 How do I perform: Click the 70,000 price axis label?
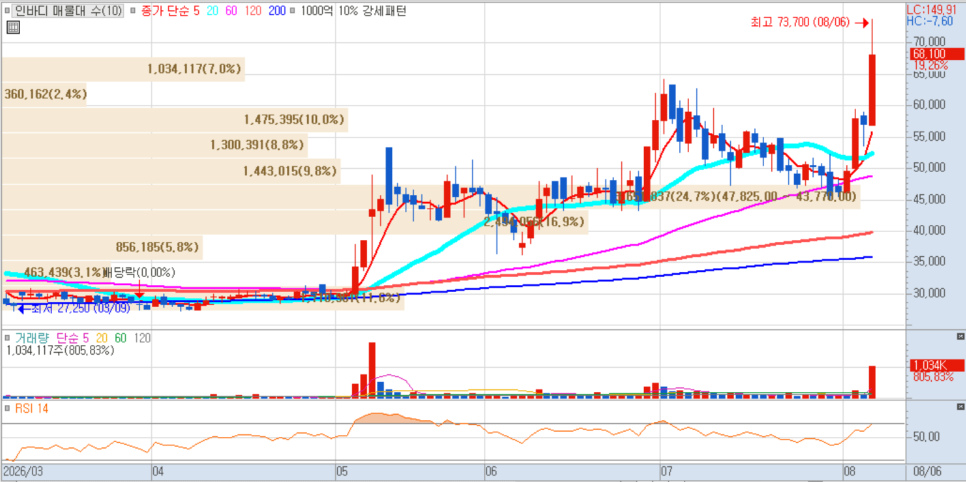pos(930,41)
